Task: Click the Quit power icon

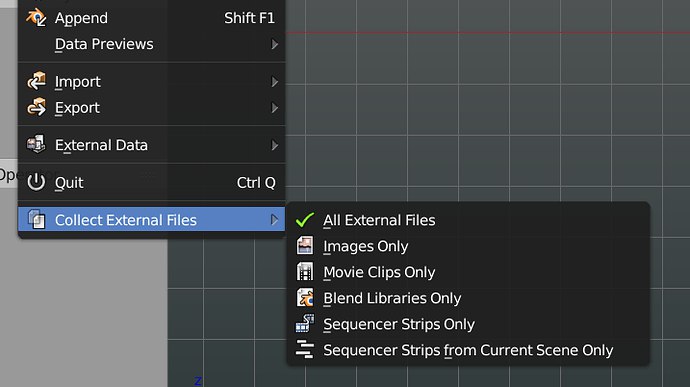Action: [x=36, y=182]
